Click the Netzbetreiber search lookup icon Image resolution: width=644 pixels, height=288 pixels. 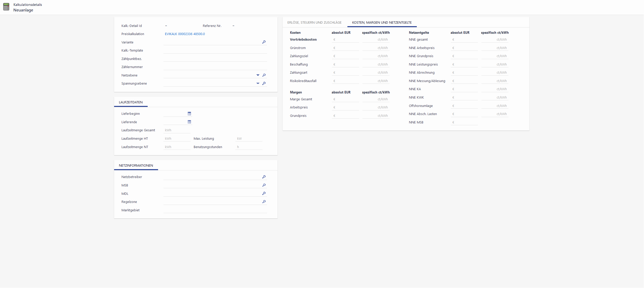pos(264,177)
